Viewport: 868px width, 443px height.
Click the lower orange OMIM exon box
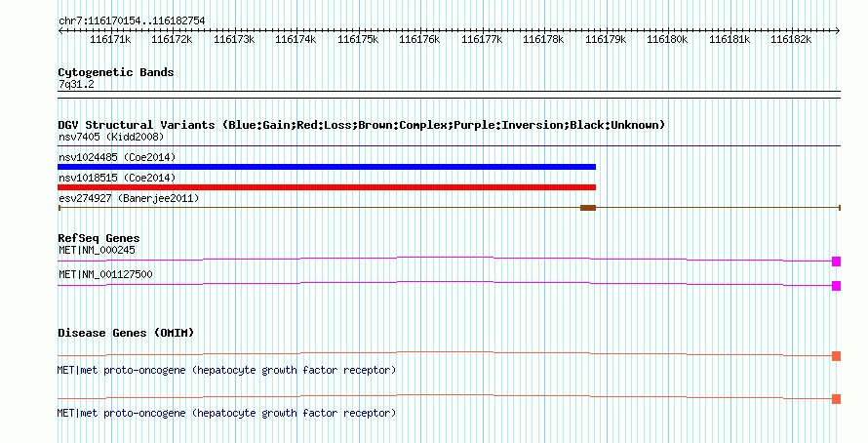(837, 399)
